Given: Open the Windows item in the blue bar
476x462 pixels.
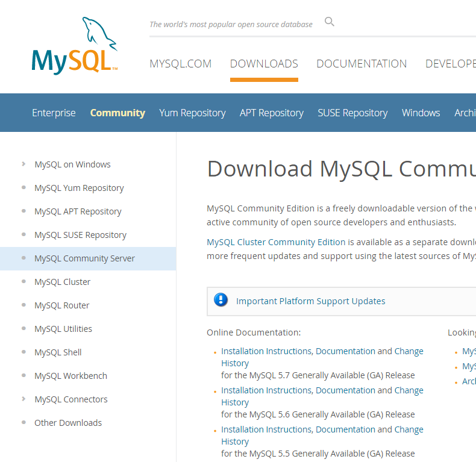Looking at the screenshot, I should click(421, 113).
